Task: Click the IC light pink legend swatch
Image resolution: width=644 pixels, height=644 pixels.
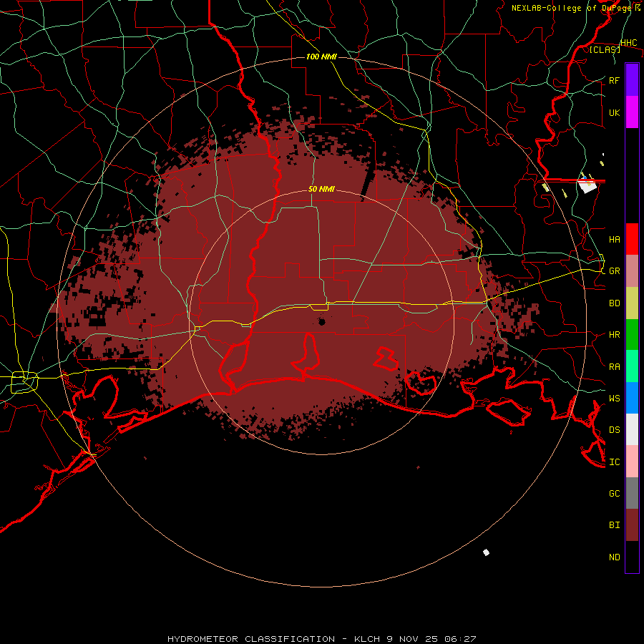Action: tap(632, 462)
